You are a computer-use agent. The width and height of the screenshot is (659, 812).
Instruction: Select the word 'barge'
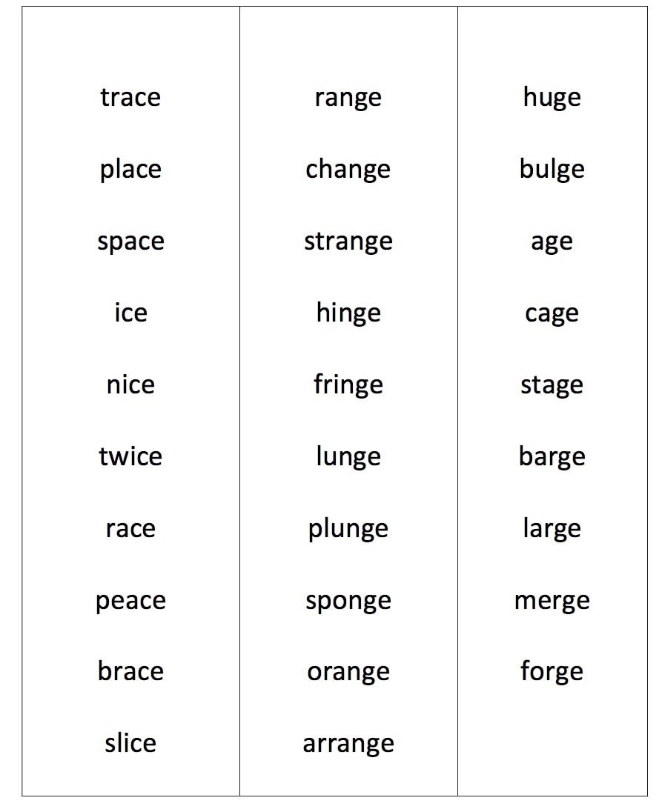(x=552, y=457)
